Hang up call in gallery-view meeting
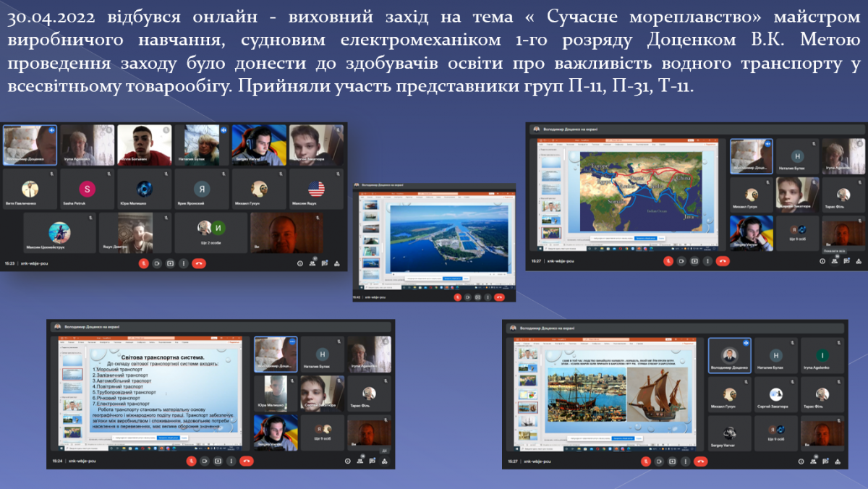Viewport: 868px width, 489px height. click(200, 263)
